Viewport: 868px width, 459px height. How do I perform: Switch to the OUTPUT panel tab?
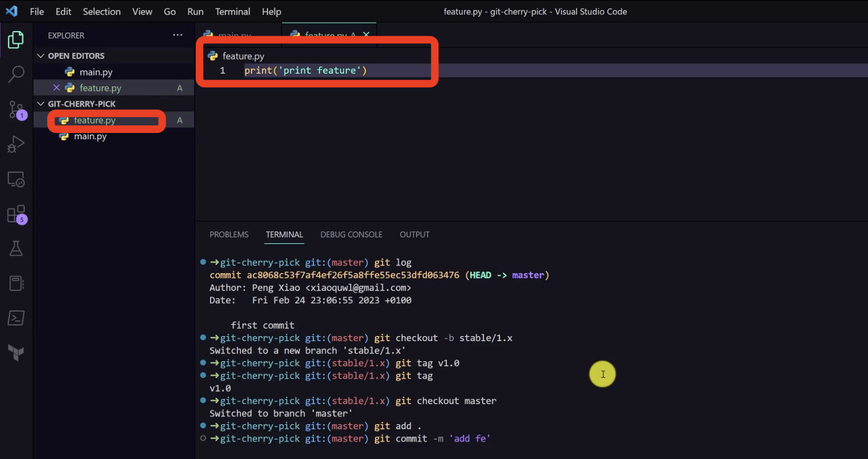coord(415,235)
